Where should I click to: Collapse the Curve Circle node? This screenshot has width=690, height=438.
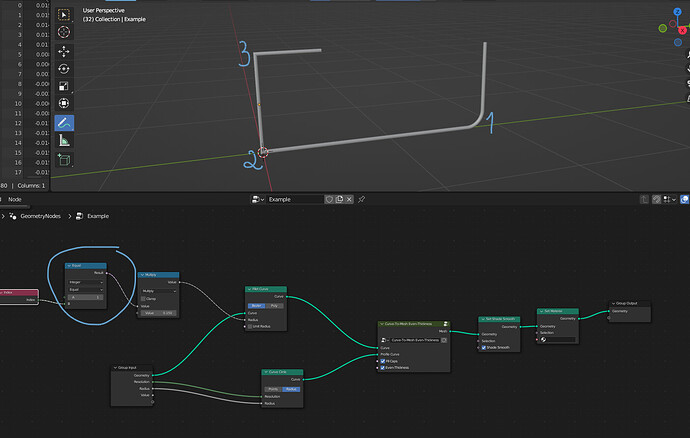coord(266,372)
